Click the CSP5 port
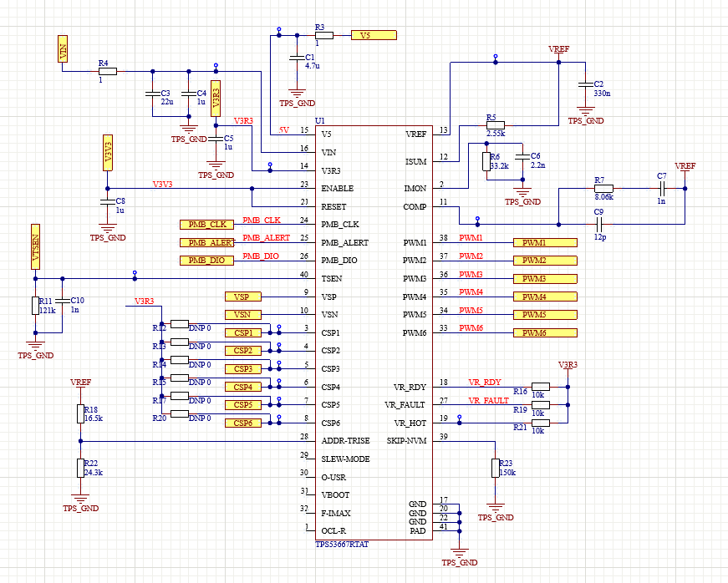This screenshot has height=583, width=728. pos(243,405)
